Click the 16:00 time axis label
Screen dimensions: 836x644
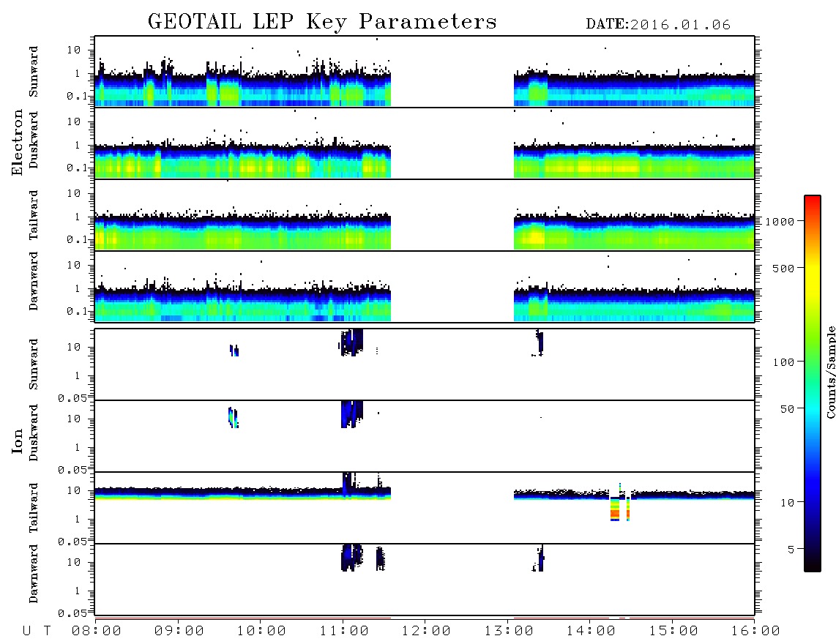tap(755, 631)
